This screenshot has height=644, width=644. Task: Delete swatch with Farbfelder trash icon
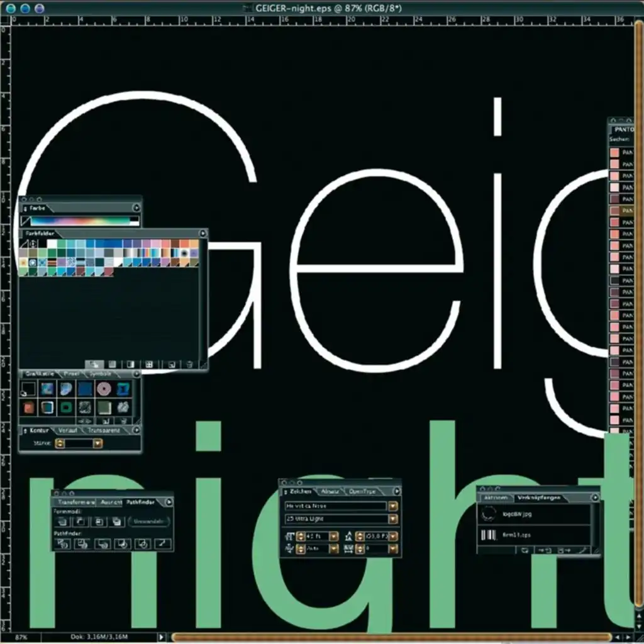pos(189,364)
